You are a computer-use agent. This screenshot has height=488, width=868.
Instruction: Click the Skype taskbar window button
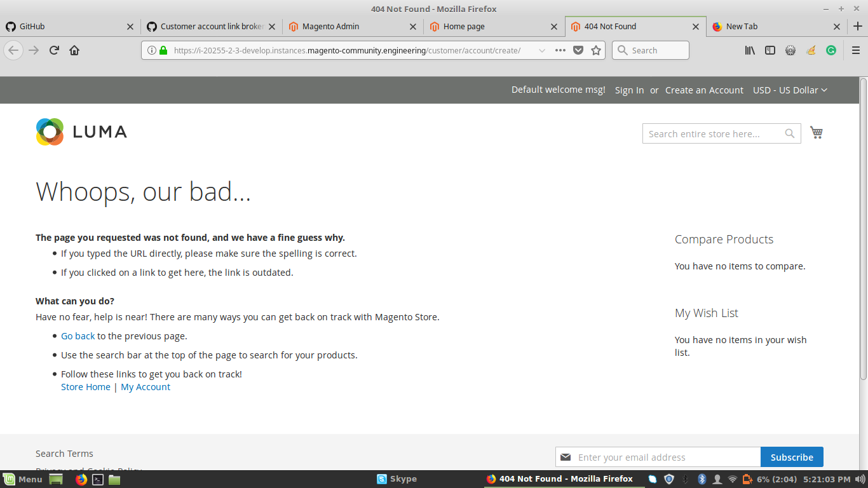397,479
